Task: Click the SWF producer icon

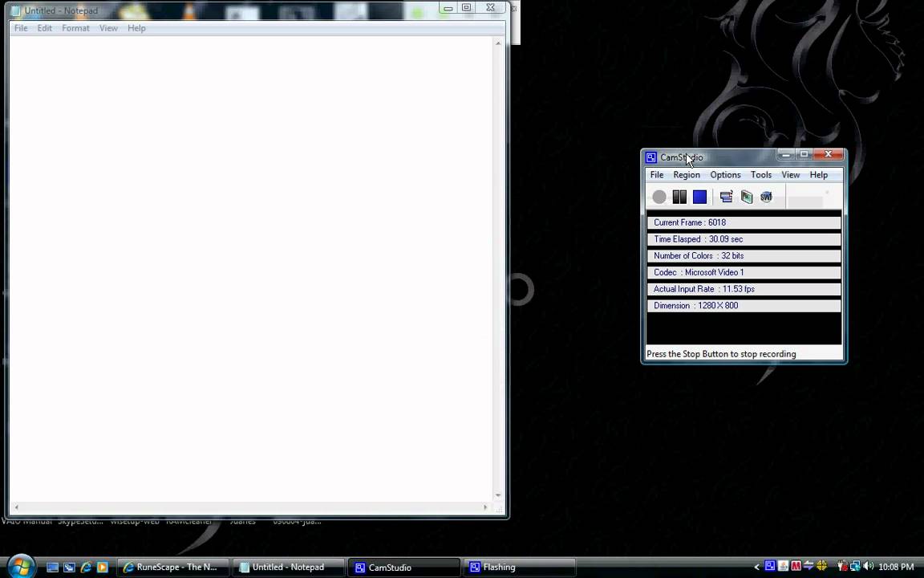Action: click(766, 197)
